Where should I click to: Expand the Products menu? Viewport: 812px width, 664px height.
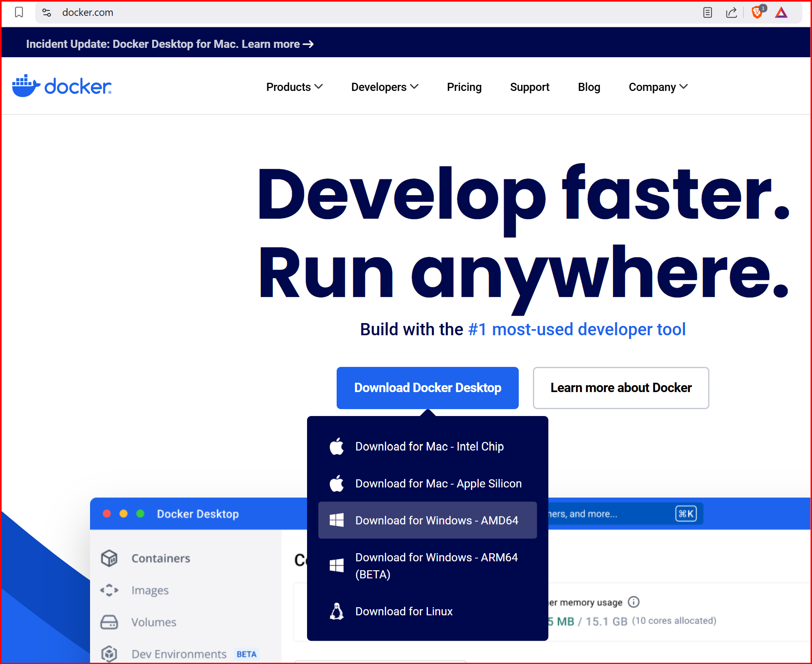click(294, 87)
